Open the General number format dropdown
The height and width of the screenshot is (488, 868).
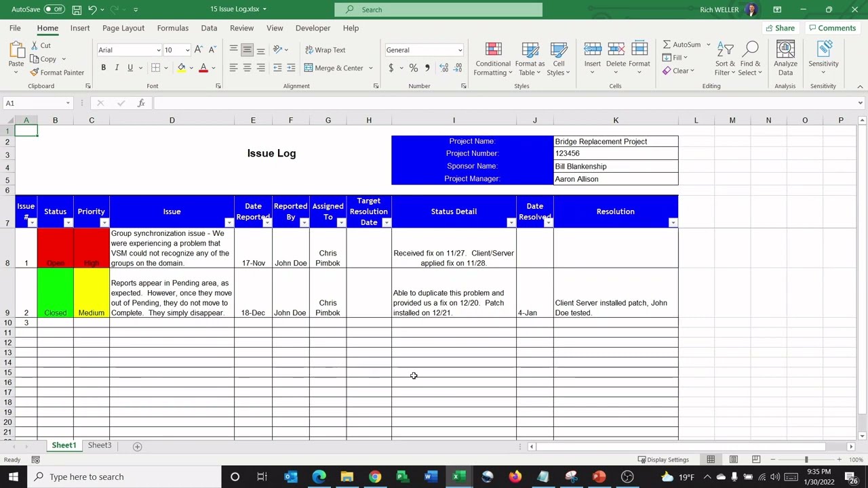tap(460, 50)
